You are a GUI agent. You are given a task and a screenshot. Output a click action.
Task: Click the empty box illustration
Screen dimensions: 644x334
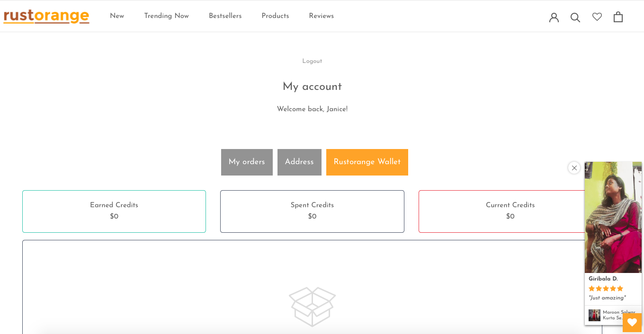tap(313, 307)
